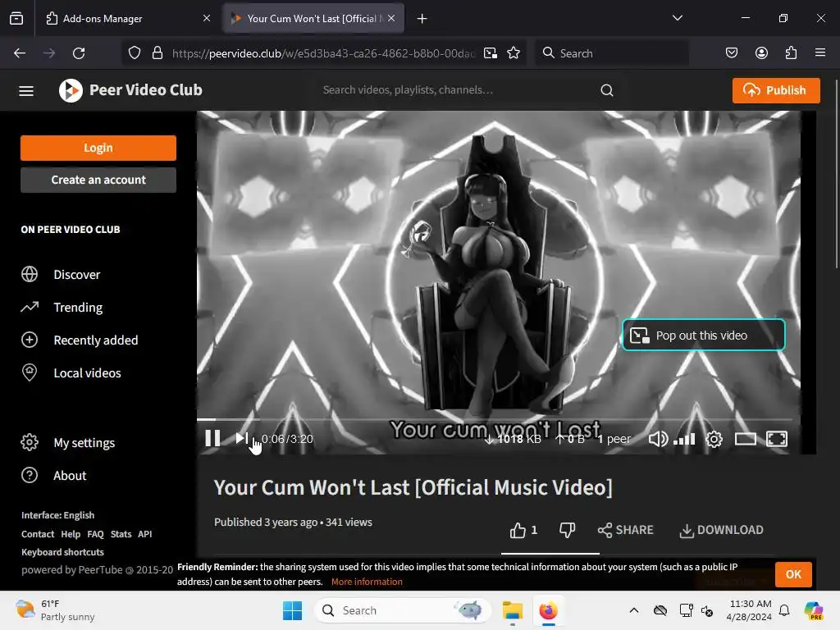The height and width of the screenshot is (630, 840).
Task: Click Create an account
Action: (x=98, y=180)
